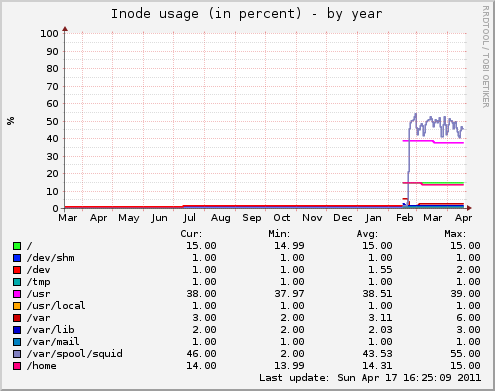Screen dimensions: 495x391
Task: Click the 14.99 min value for /
Action: (289, 246)
